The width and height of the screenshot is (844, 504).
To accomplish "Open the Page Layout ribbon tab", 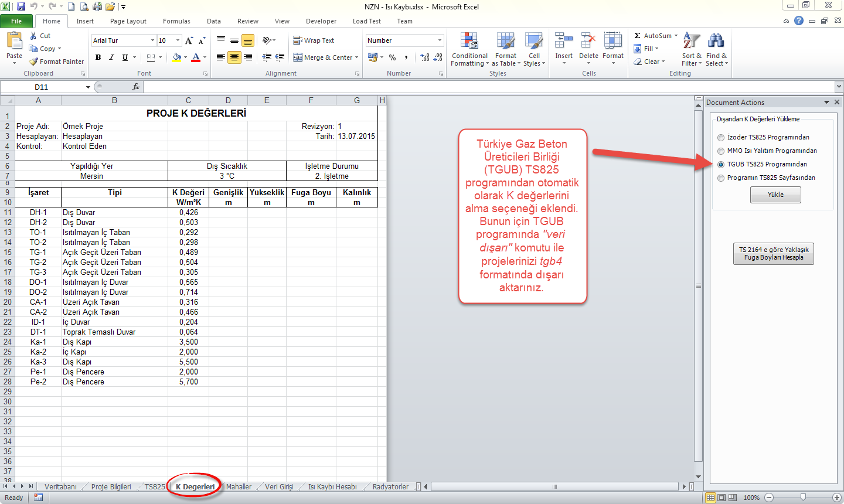I will pyautogui.click(x=128, y=21).
